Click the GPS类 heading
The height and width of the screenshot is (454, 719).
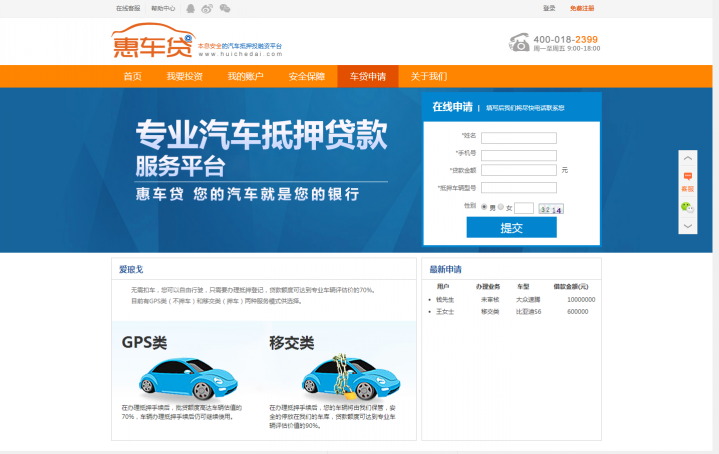point(144,343)
